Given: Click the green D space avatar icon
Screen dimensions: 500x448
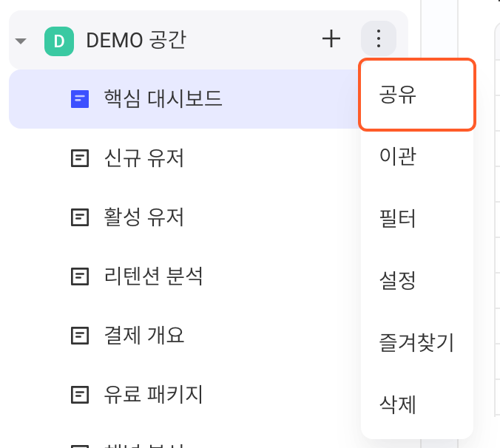Looking at the screenshot, I should tap(59, 41).
